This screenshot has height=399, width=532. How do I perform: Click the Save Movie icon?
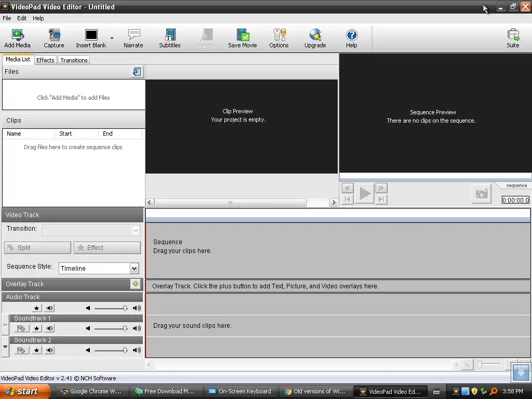(243, 38)
